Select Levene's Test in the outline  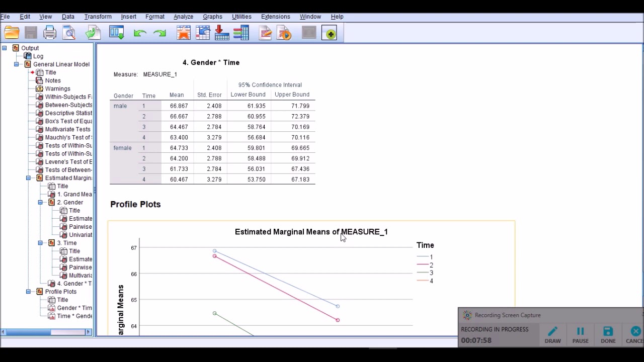point(68,162)
